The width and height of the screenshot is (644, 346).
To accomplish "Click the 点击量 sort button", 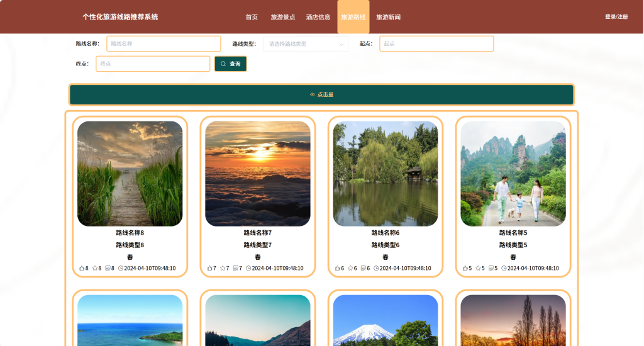I will point(321,94).
